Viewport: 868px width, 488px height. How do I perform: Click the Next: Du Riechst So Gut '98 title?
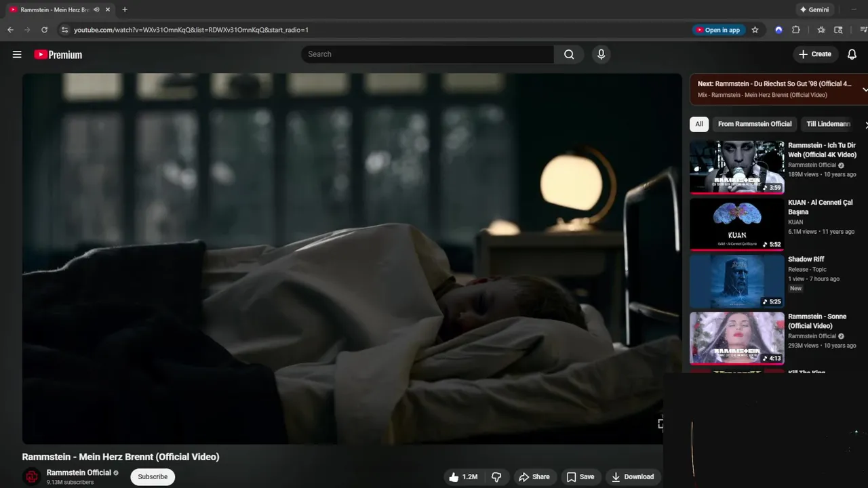[x=774, y=84]
